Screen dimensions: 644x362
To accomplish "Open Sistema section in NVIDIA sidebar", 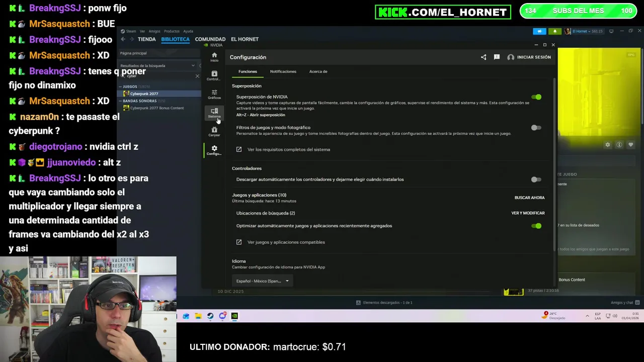I will click(x=214, y=113).
